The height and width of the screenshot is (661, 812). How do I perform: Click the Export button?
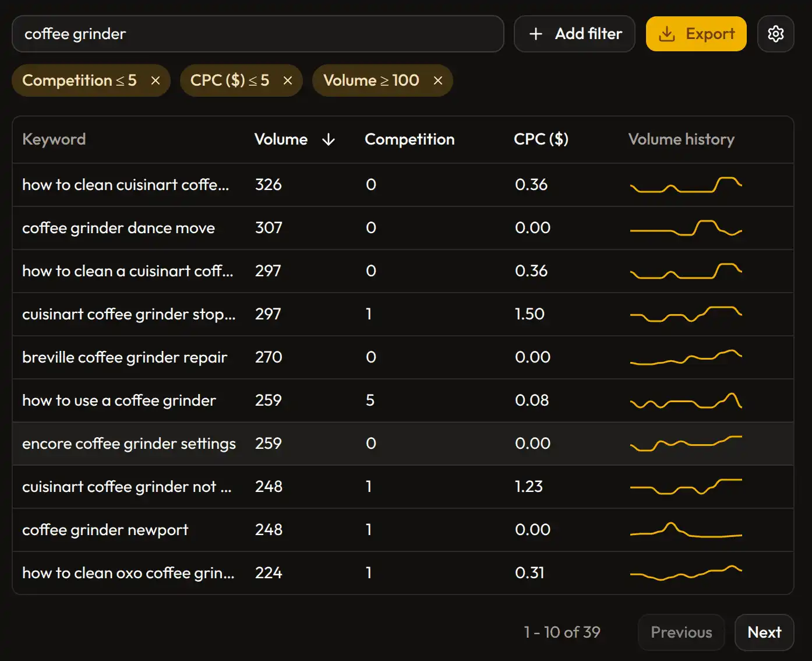pyautogui.click(x=696, y=34)
